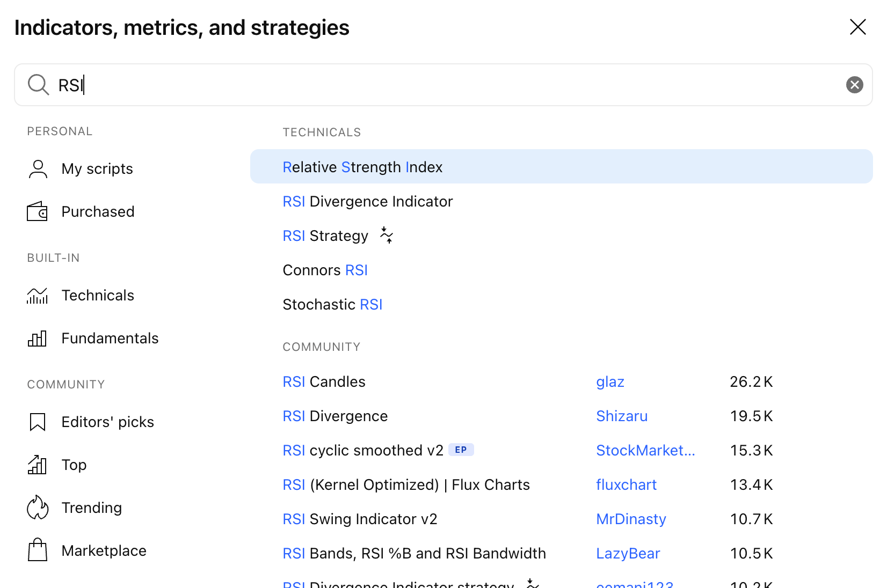Add Relative Strength Index indicator

[x=561, y=167]
